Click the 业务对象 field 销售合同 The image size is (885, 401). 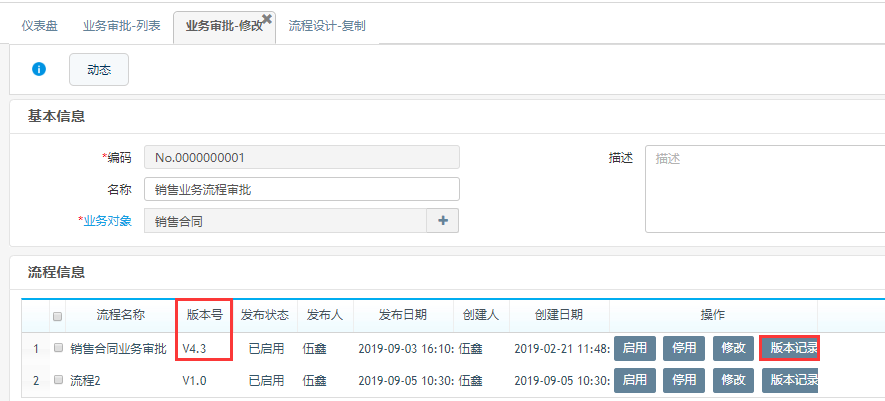(286, 221)
